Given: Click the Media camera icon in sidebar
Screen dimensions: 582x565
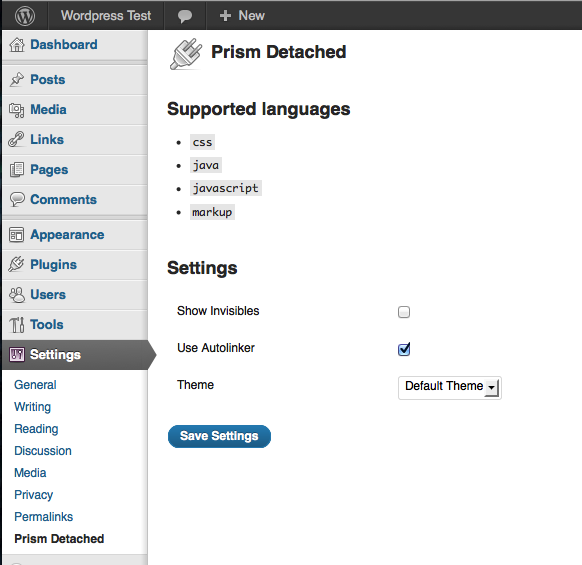Looking at the screenshot, I should pyautogui.click(x=17, y=110).
